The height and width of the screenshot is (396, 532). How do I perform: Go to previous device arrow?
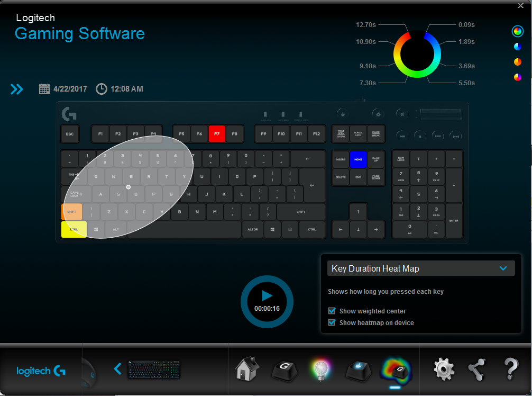tap(117, 369)
